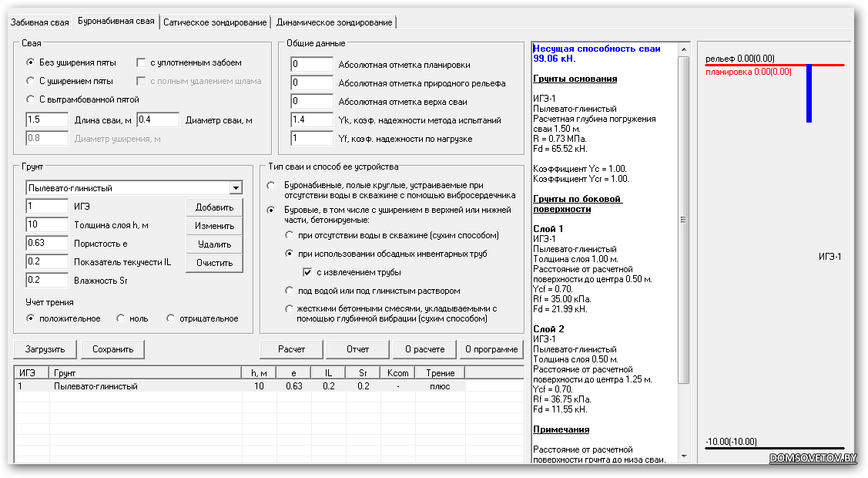The height and width of the screenshot is (478, 868).
Task: Select Буровые, в том числе с уширением option
Action: click(x=270, y=210)
